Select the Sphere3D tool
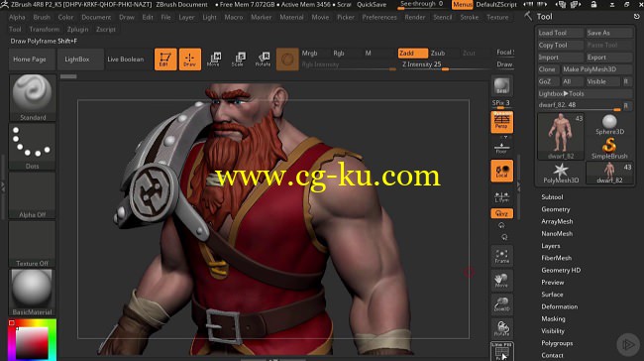This screenshot has width=644, height=361. point(609,125)
